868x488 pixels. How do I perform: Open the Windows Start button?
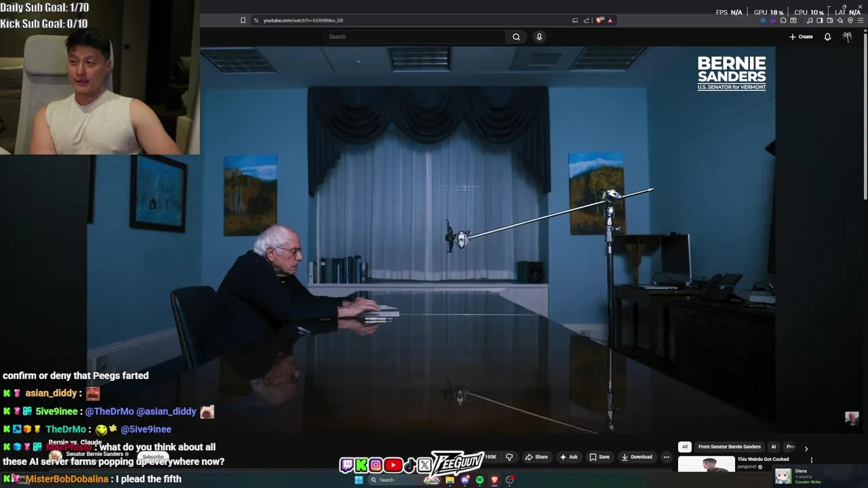358,480
